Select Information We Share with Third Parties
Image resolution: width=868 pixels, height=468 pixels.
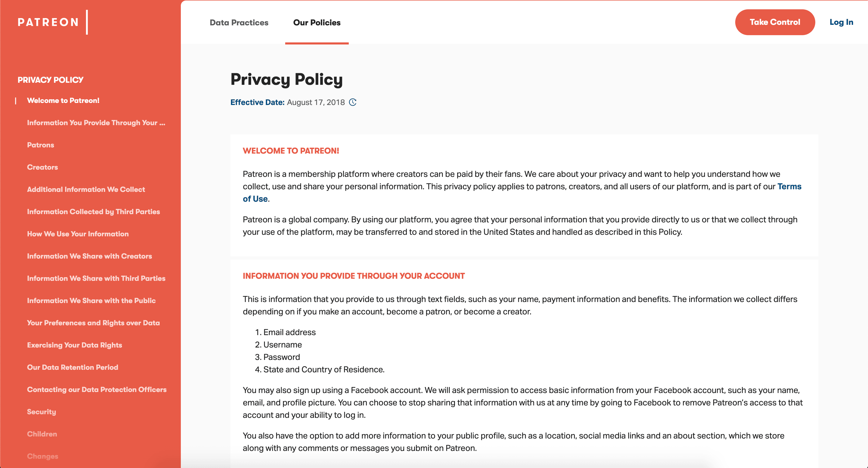pyautogui.click(x=96, y=278)
